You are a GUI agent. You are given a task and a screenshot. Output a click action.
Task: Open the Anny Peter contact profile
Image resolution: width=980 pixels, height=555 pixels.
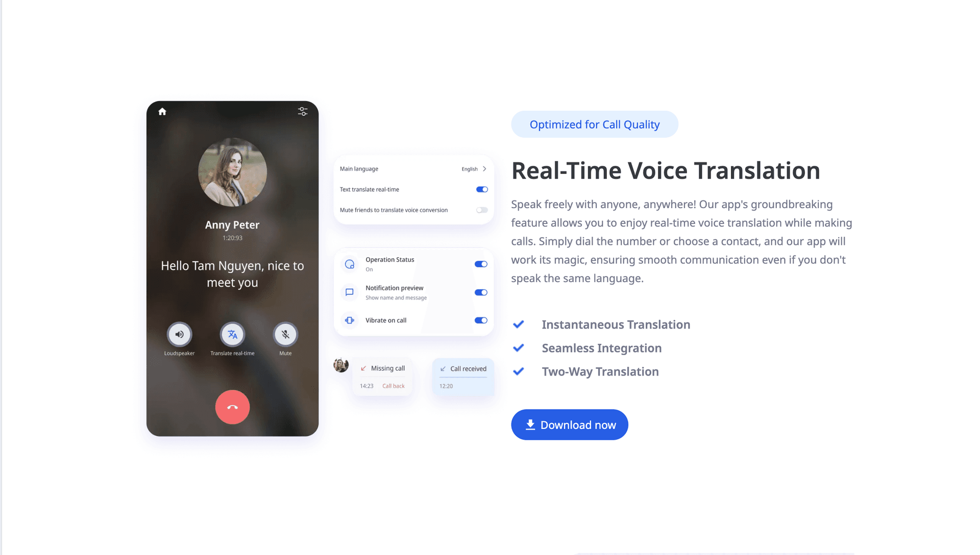tap(233, 173)
